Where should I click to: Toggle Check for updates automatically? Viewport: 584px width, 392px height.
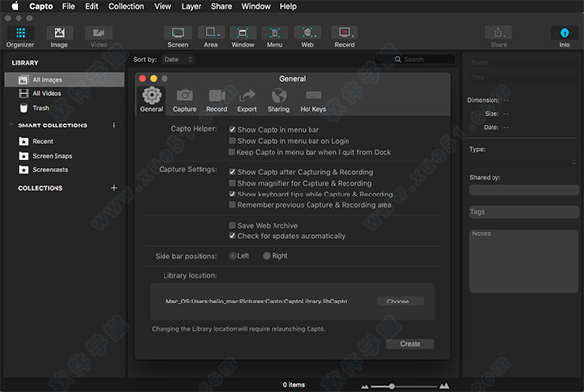(232, 236)
